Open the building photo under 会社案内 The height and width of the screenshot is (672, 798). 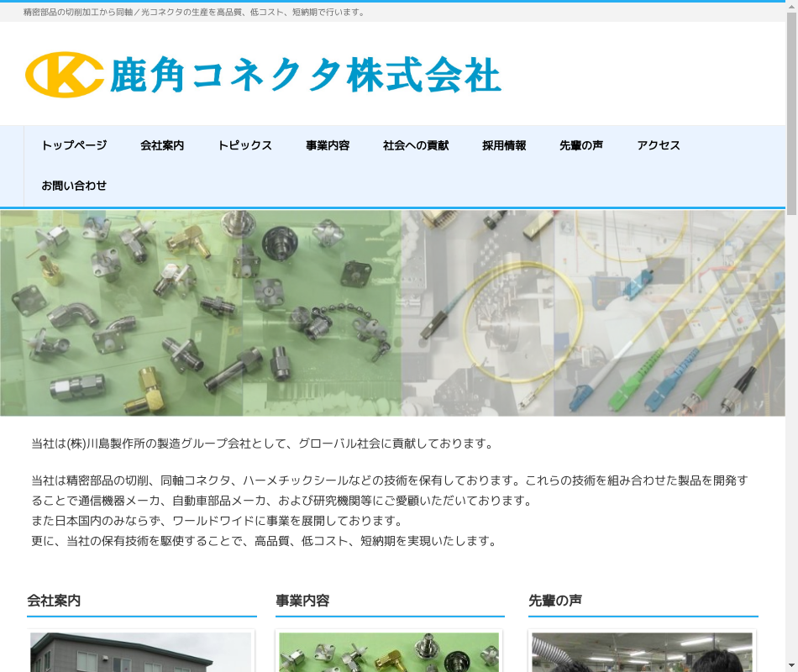[x=140, y=652]
